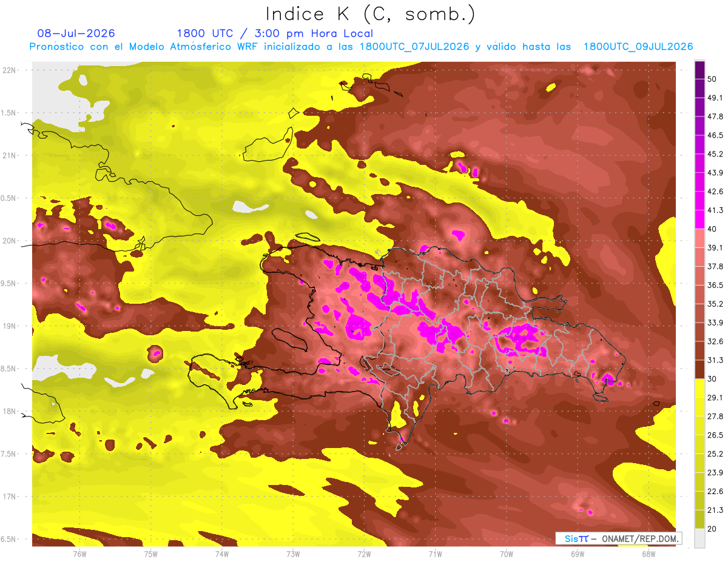Viewport: 728px width, 562px height.
Task: Click the '46.5' value on color scale
Action: coord(715,135)
